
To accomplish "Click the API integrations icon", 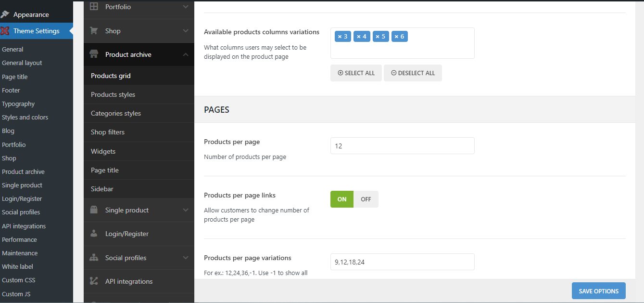I will [x=94, y=281].
